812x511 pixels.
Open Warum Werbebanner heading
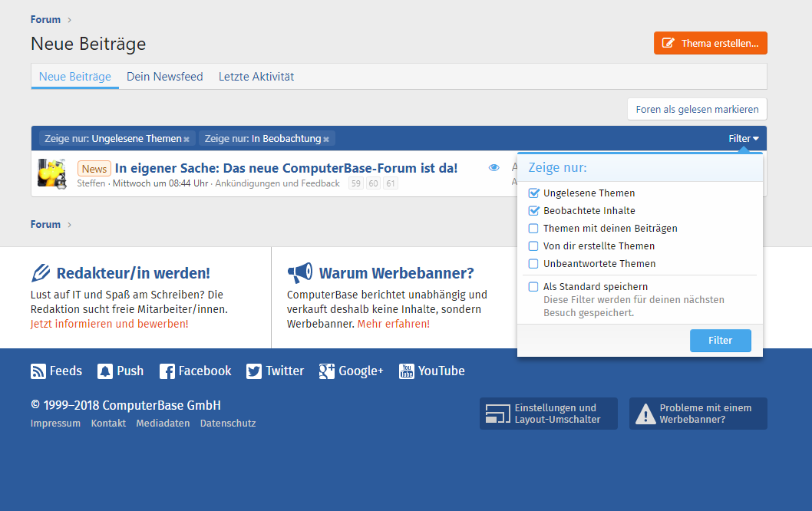[x=396, y=273]
